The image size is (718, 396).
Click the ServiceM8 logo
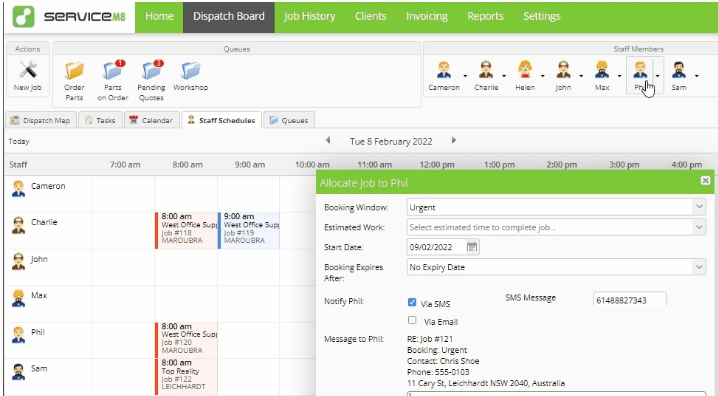[69, 16]
